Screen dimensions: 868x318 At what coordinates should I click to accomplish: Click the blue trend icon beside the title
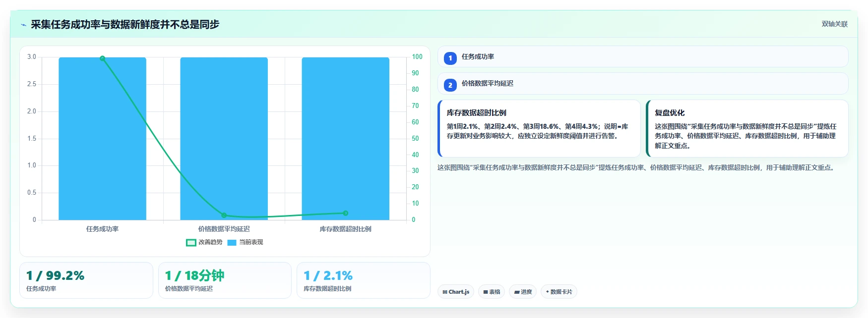pos(23,25)
